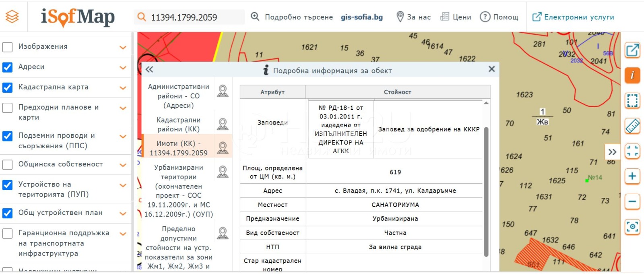644x274 pixels.
Task: Toggle Общинска собственост checkbox
Action: click(x=8, y=164)
